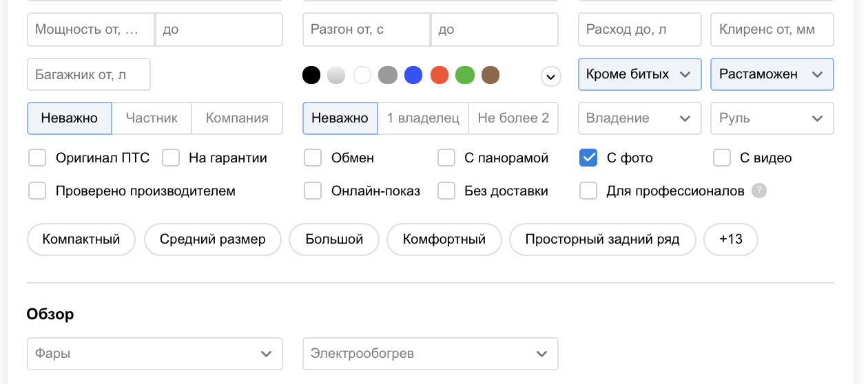The image size is (868, 384).
Task: Uncheck the С фото checkbox
Action: 588,158
